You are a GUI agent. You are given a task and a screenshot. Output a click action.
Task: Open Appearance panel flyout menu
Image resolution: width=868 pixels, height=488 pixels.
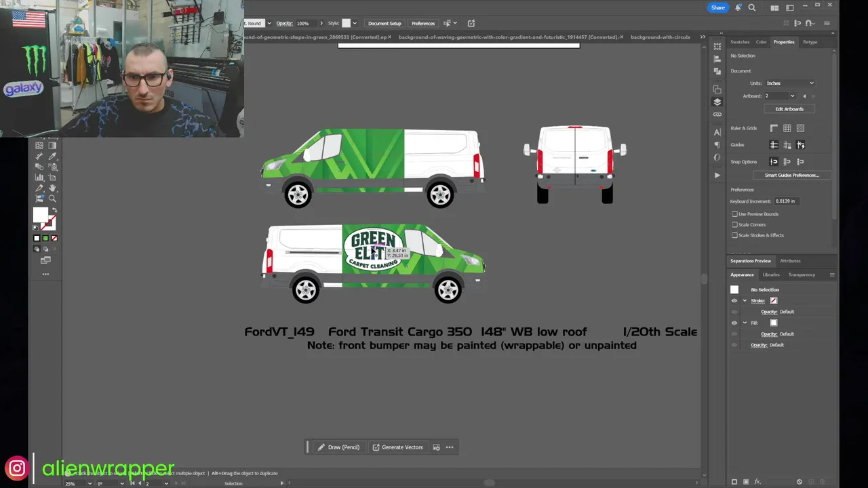pyautogui.click(x=832, y=274)
